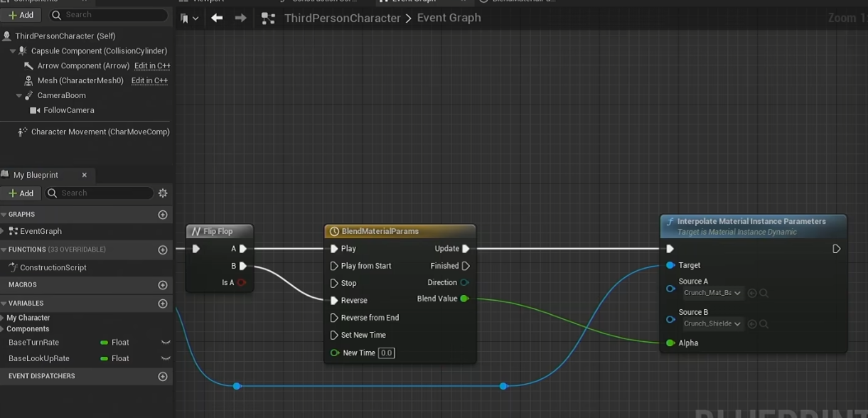Collapse the VARIABLES section

point(4,304)
